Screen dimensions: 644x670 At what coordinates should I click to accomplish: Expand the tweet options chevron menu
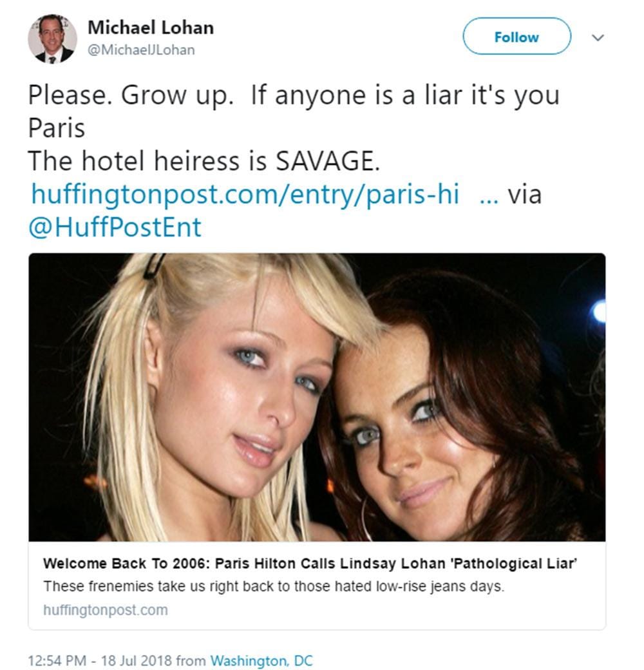point(598,37)
